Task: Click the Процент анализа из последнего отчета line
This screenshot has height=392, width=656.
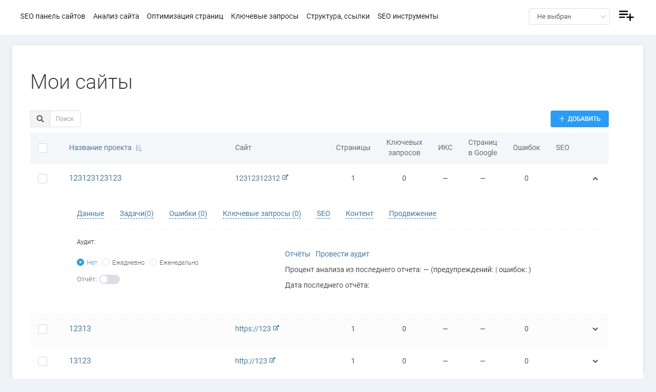Action: tap(408, 270)
